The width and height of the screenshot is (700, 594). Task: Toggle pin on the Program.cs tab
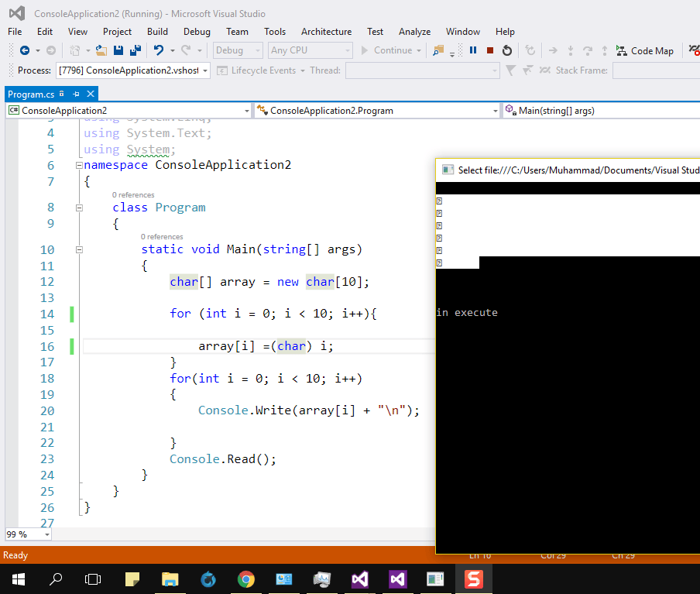(76, 94)
